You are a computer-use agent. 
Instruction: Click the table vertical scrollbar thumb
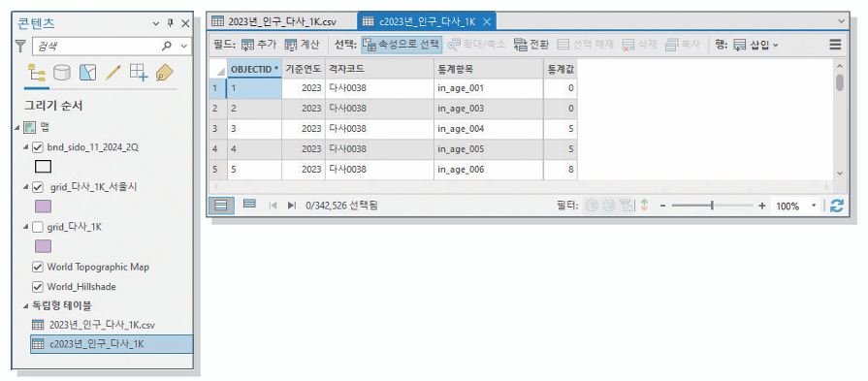pos(840,82)
